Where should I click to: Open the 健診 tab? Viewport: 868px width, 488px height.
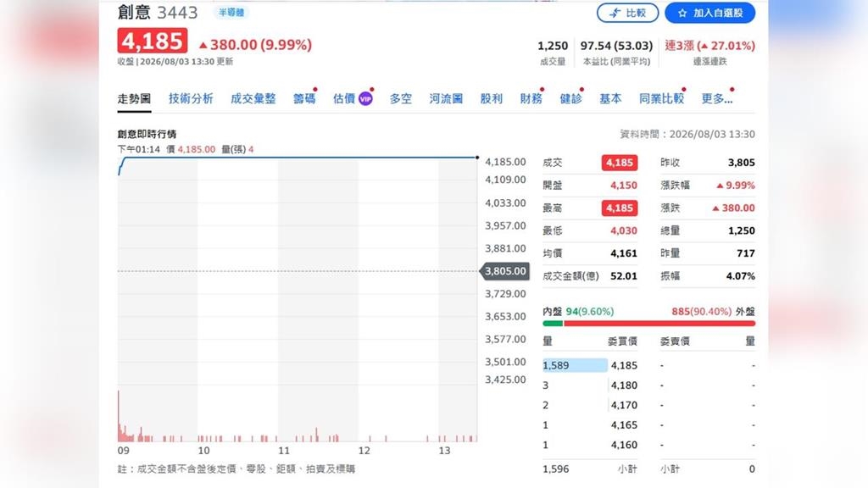pyautogui.click(x=570, y=98)
